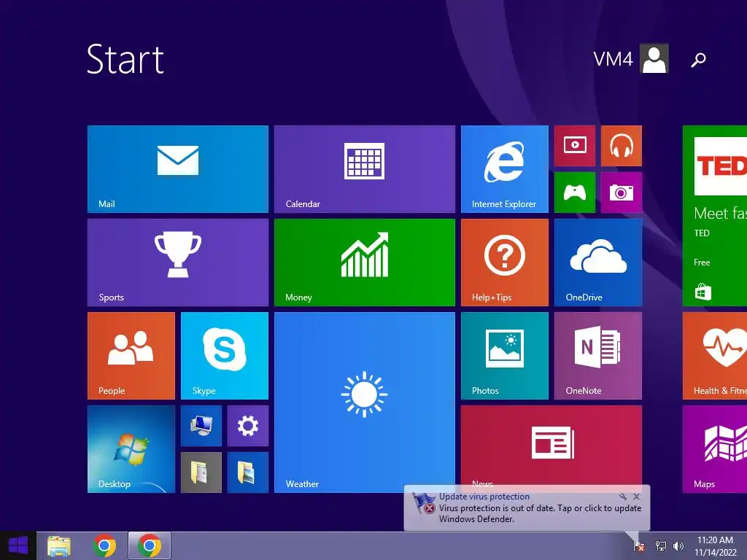747x560 pixels.
Task: Open the VM4 user account menu
Action: [x=631, y=58]
